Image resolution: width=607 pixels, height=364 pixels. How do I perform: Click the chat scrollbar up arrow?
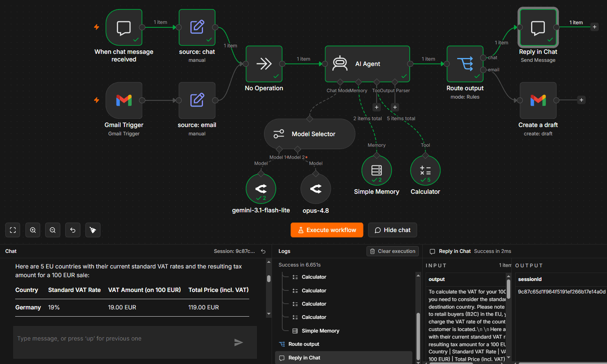click(269, 262)
